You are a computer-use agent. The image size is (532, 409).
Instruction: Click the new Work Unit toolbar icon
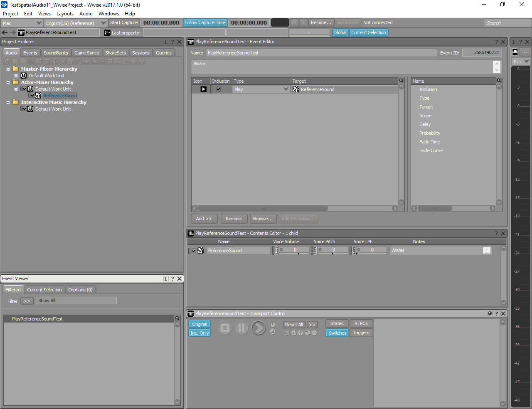tap(7, 62)
